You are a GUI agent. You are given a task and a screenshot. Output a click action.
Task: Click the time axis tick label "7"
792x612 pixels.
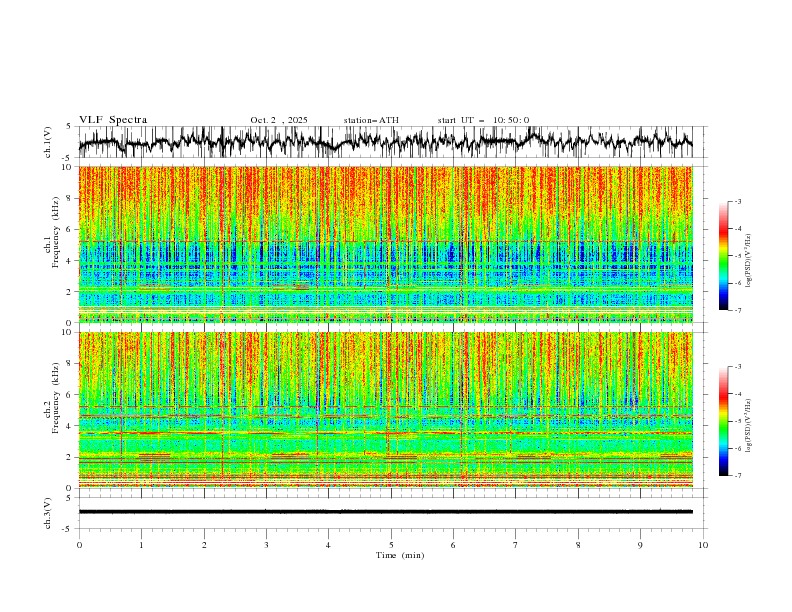(516, 545)
